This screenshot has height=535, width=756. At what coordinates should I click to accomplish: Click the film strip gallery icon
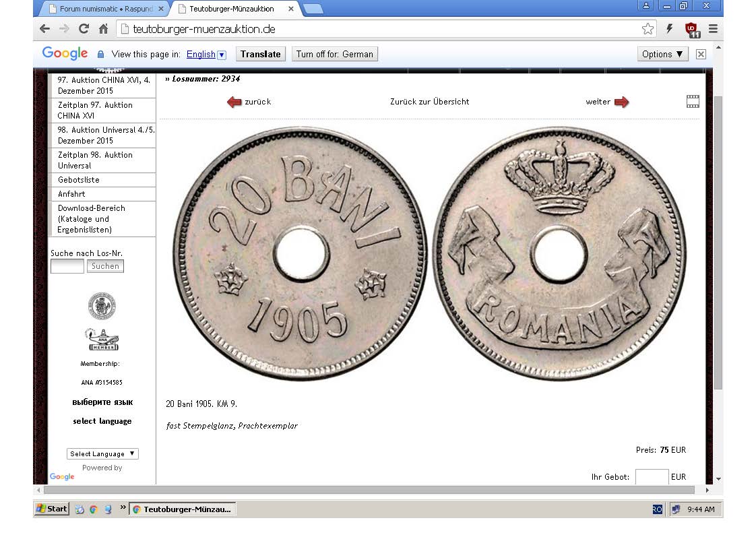(x=693, y=102)
